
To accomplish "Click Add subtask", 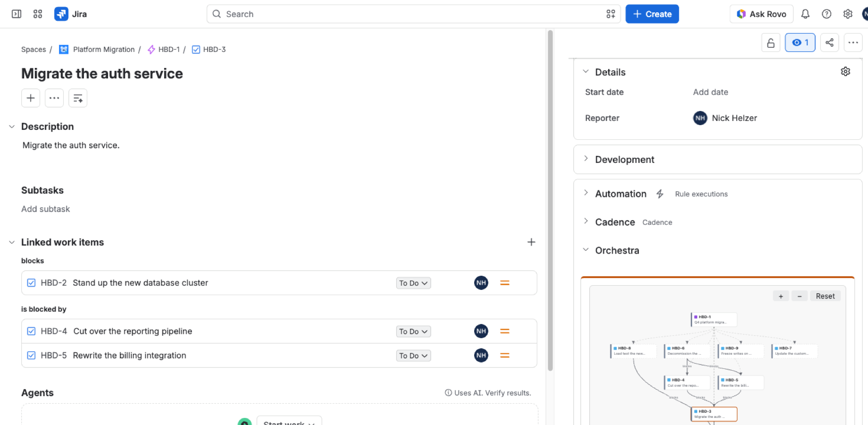I will (x=45, y=209).
